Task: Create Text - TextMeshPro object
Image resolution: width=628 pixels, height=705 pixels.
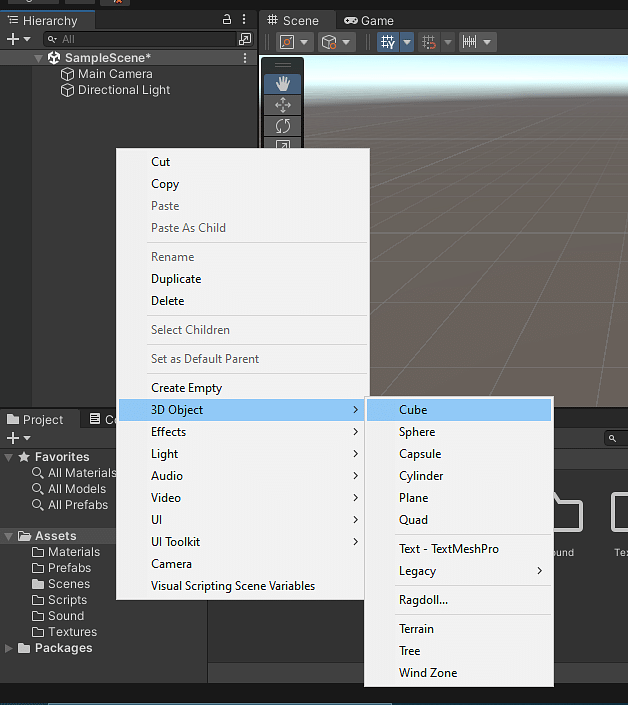Action: click(459, 549)
